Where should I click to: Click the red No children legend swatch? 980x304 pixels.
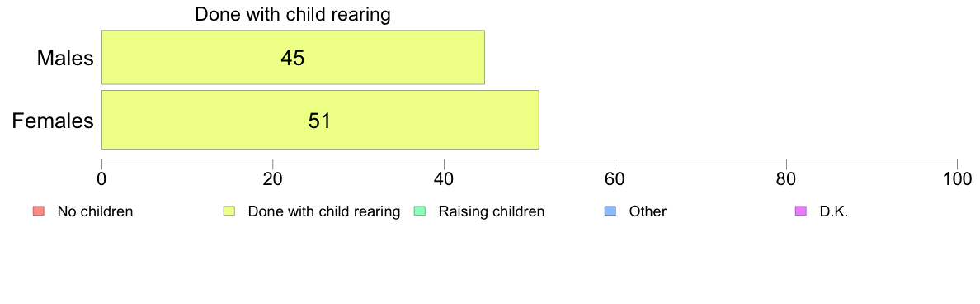coord(37,211)
